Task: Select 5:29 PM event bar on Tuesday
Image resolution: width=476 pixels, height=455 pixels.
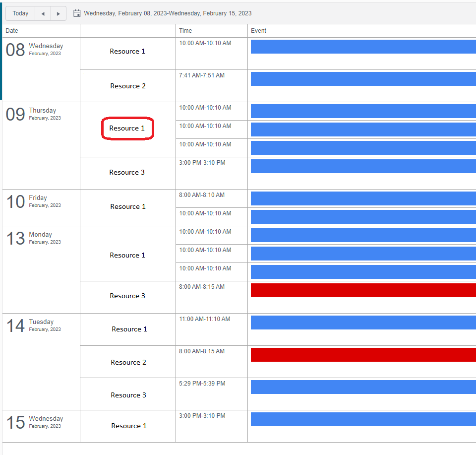Action: coord(363,387)
